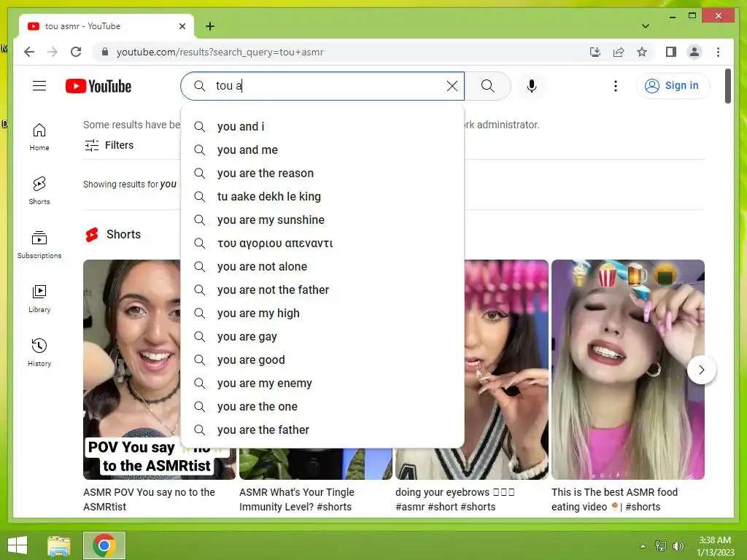
Task: Choose suggestion 'you are gay'
Action: (x=322, y=337)
